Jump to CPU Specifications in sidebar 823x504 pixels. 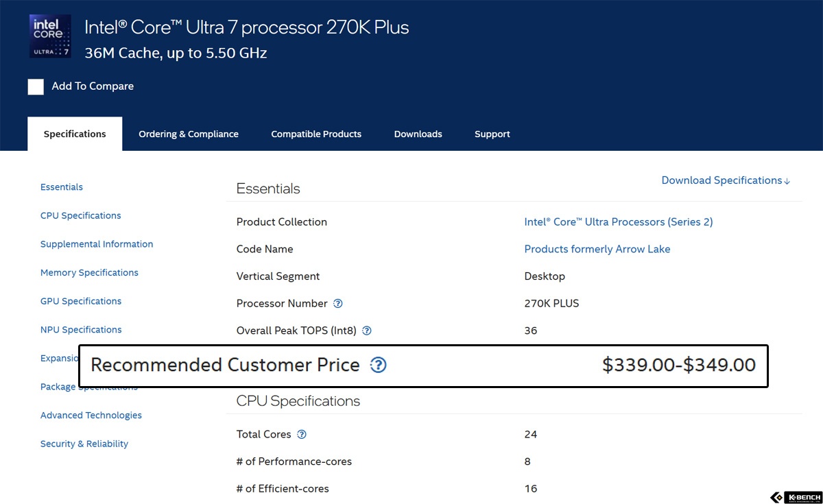click(80, 215)
